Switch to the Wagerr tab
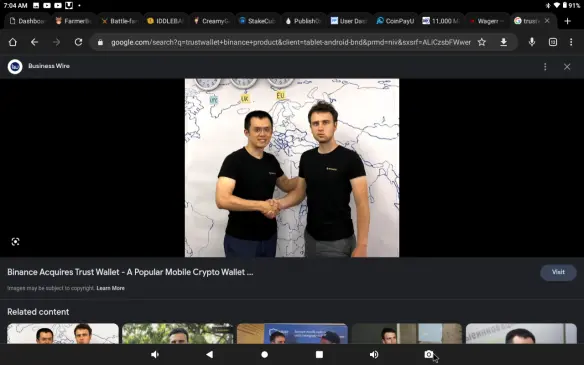584x365 pixels. [487, 21]
